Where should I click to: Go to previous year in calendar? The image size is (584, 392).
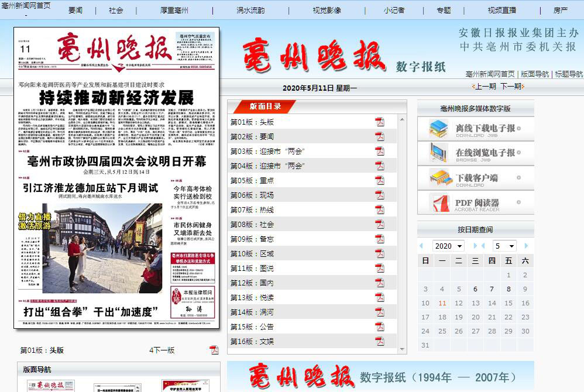point(421,246)
